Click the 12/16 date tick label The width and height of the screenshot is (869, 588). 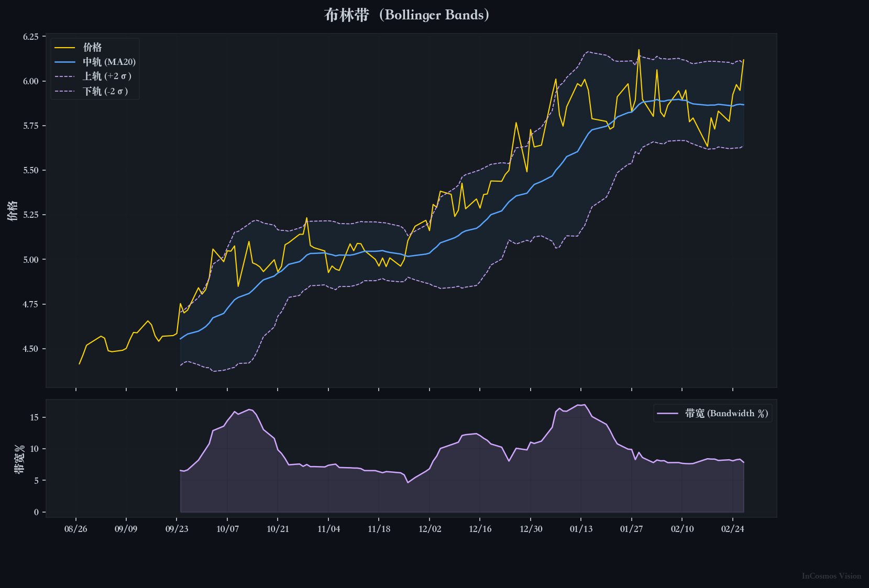pyautogui.click(x=480, y=529)
